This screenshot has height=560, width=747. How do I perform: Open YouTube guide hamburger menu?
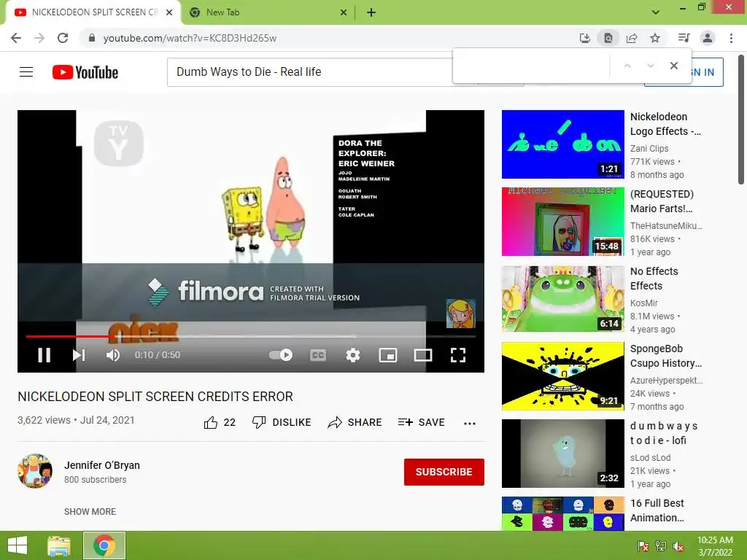point(26,72)
